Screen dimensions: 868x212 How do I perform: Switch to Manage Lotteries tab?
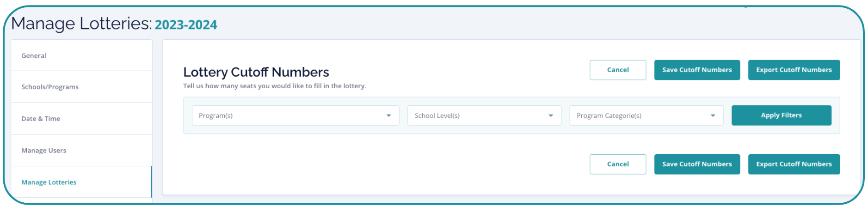[49, 182]
